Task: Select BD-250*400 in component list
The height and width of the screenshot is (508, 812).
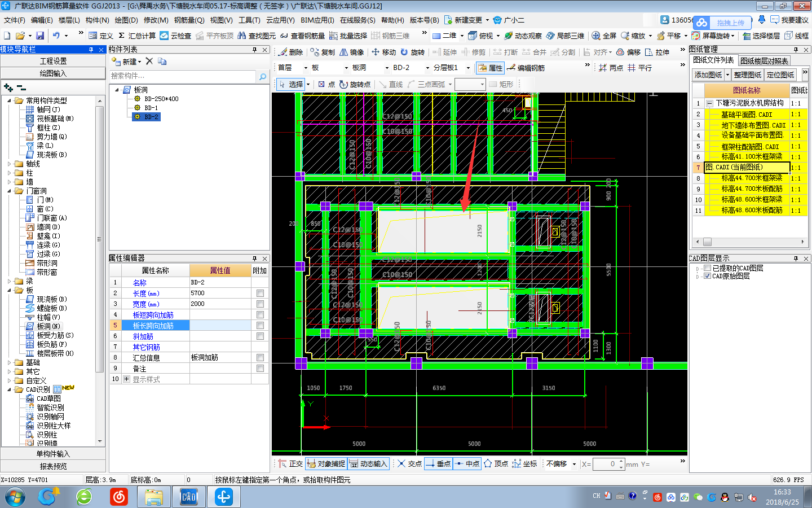Action: click(x=161, y=99)
